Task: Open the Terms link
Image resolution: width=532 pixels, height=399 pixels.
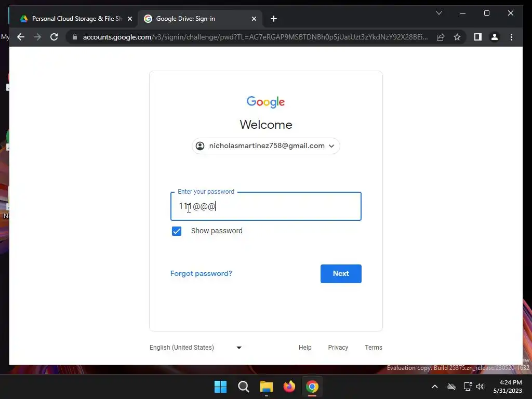Action: tap(373, 348)
